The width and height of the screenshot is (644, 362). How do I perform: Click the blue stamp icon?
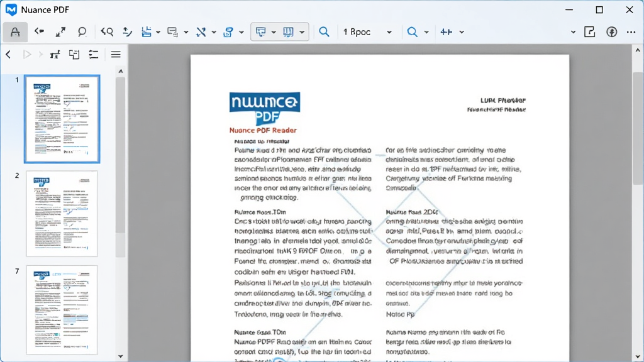pos(228,32)
